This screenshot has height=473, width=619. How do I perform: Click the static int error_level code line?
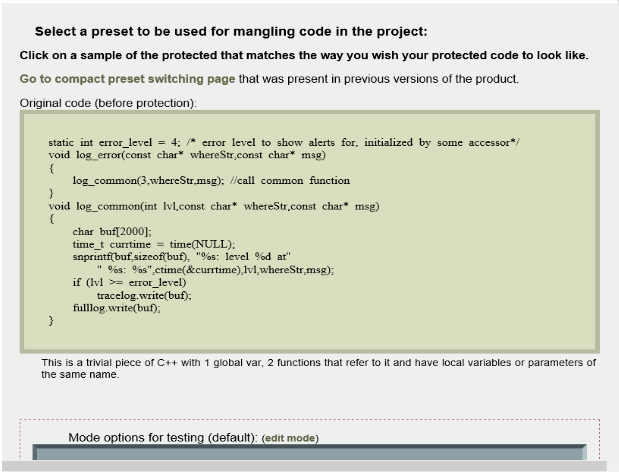[x=284, y=142]
